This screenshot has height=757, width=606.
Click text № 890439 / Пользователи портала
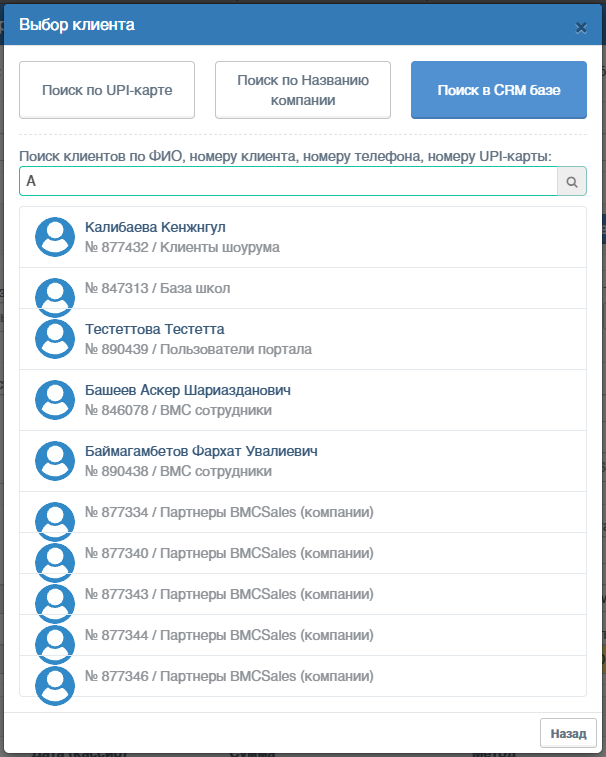(x=198, y=349)
